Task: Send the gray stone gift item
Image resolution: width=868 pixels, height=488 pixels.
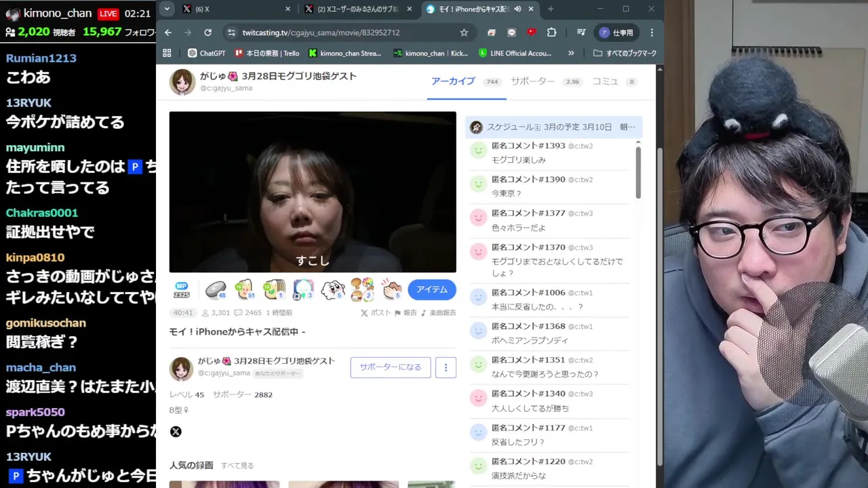Action: [216, 289]
